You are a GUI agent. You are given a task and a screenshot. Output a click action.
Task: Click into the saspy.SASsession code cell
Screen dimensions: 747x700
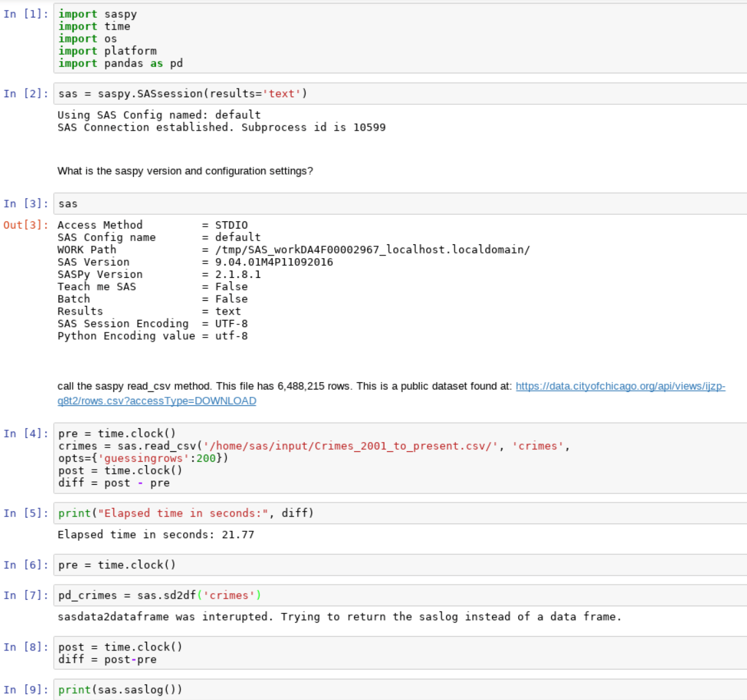(x=400, y=94)
